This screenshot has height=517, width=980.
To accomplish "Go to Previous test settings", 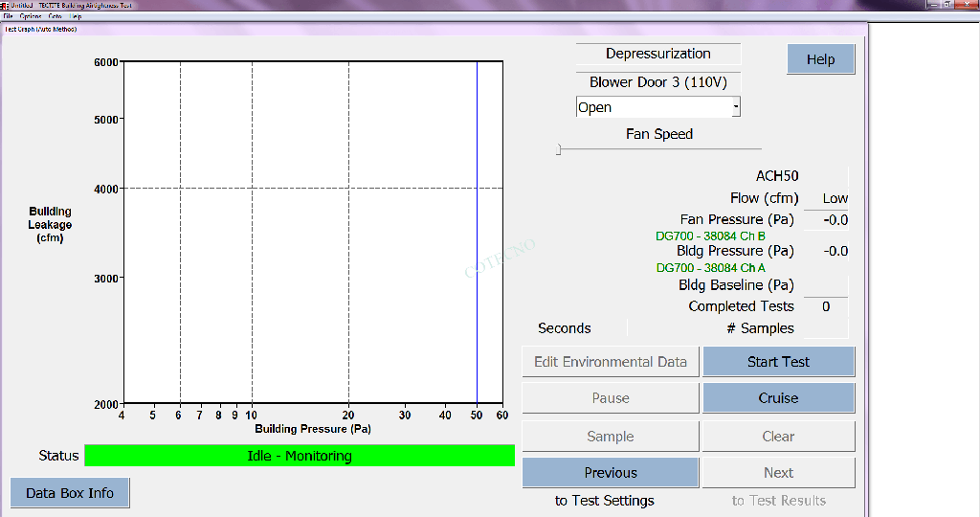I will pos(610,473).
